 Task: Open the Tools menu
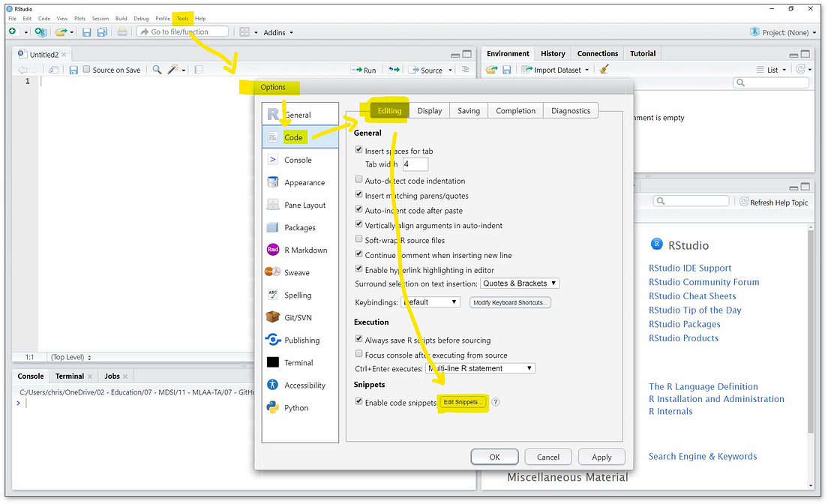click(x=183, y=19)
